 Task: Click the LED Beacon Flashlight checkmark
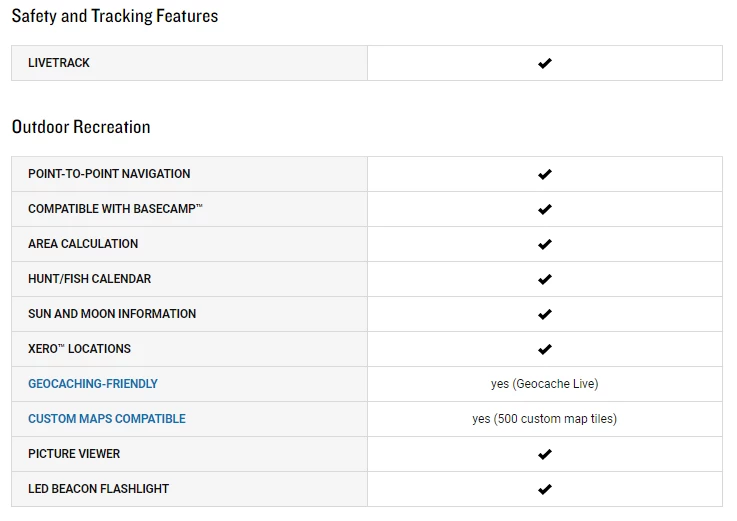pyautogui.click(x=545, y=489)
